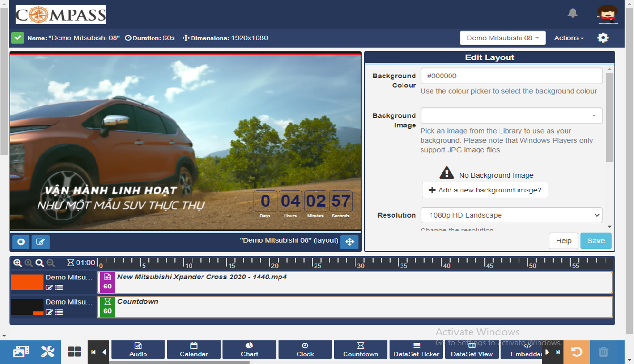
Task: Click the purple video widget icon
Action: [107, 282]
